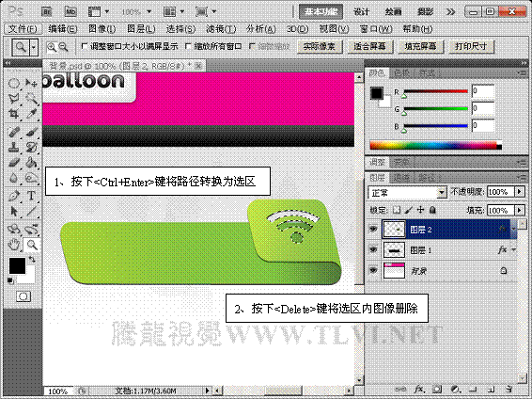Image resolution: width=532 pixels, height=399 pixels.
Task: Select the Healing Brush tool
Action: pyautogui.click(x=13, y=132)
